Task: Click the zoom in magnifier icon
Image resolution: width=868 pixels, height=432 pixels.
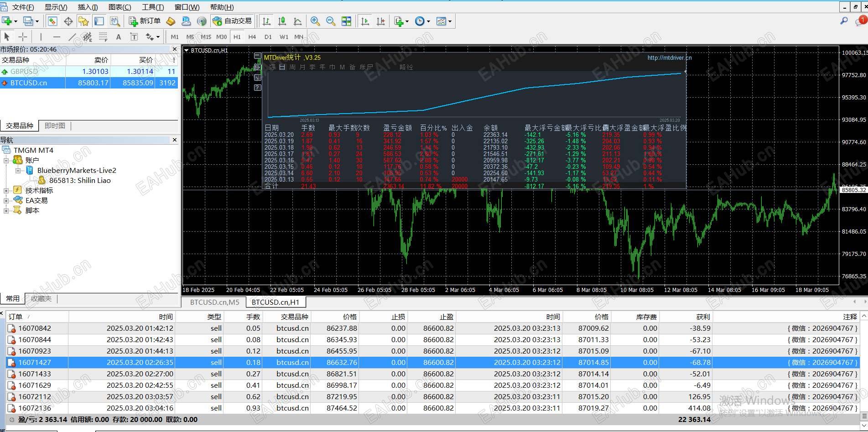Action: coord(315,21)
